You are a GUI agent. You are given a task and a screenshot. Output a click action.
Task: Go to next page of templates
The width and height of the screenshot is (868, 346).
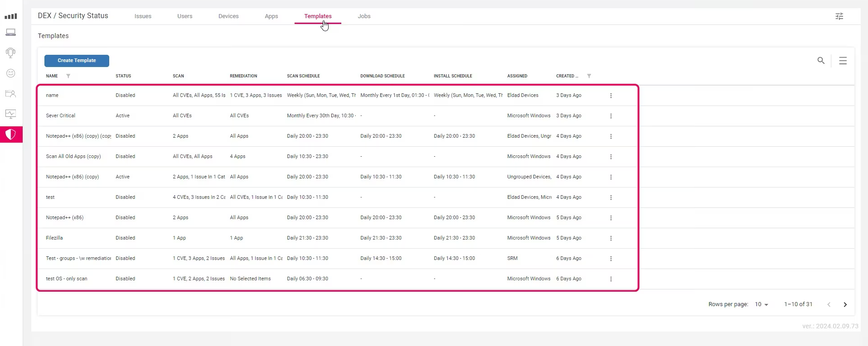tap(845, 304)
